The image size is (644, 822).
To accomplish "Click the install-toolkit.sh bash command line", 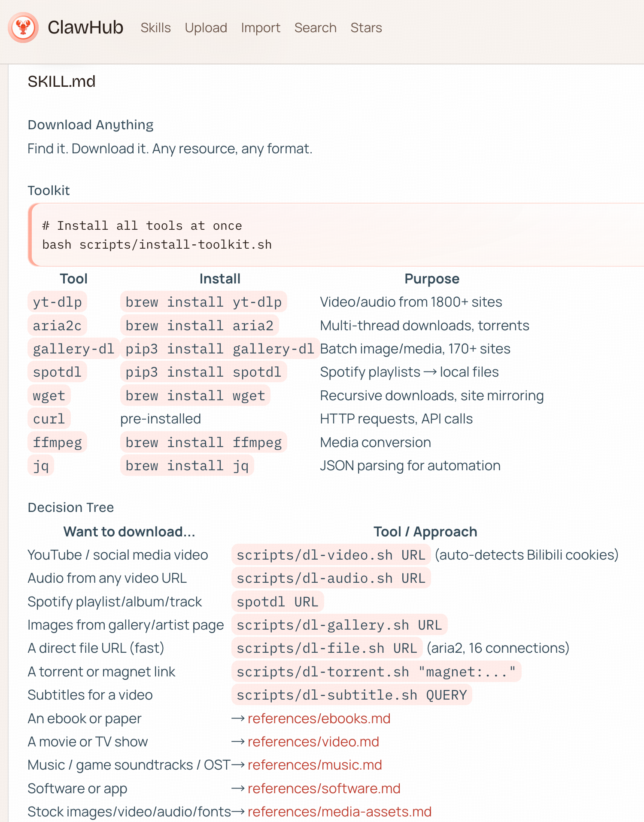I will tap(157, 245).
